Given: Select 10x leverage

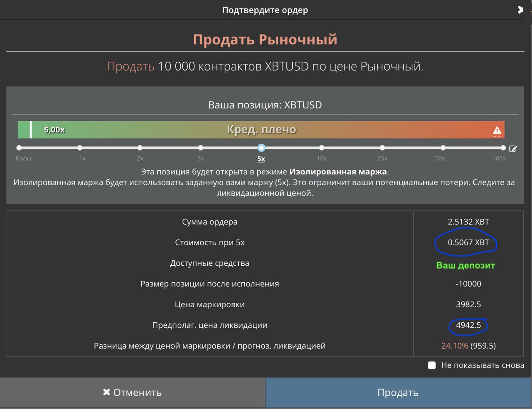Looking at the screenshot, I should click(322, 147).
